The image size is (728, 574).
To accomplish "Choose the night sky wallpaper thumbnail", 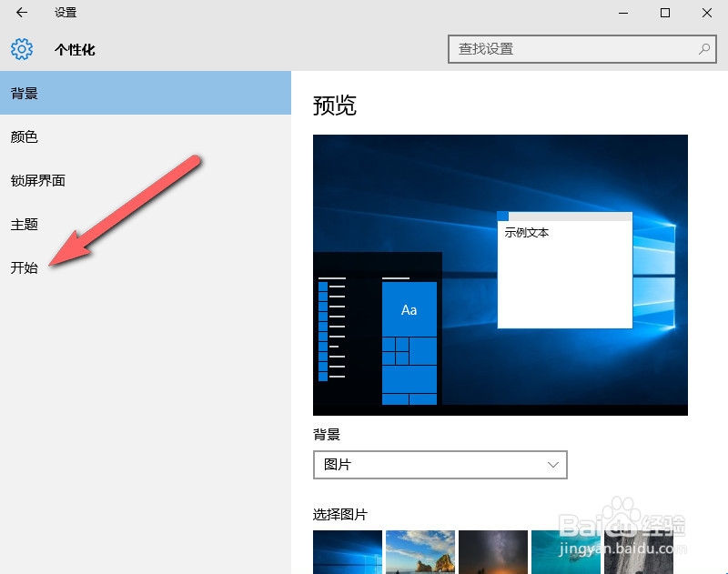I will (493, 552).
